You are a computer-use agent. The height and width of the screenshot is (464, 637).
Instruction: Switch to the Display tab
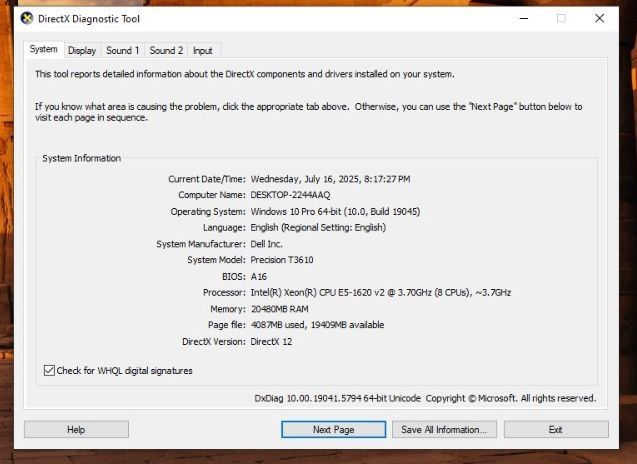[x=82, y=50]
